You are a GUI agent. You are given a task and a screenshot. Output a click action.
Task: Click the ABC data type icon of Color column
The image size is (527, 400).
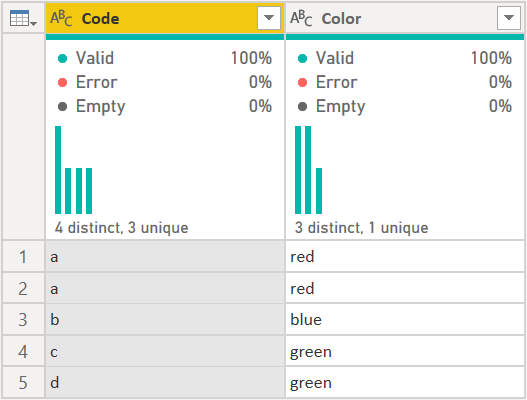(x=301, y=18)
